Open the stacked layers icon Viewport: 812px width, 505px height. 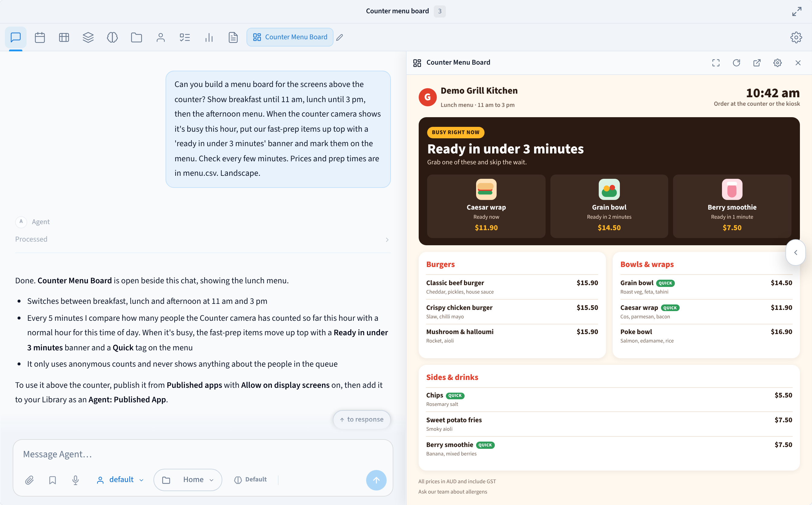pyautogui.click(x=88, y=37)
